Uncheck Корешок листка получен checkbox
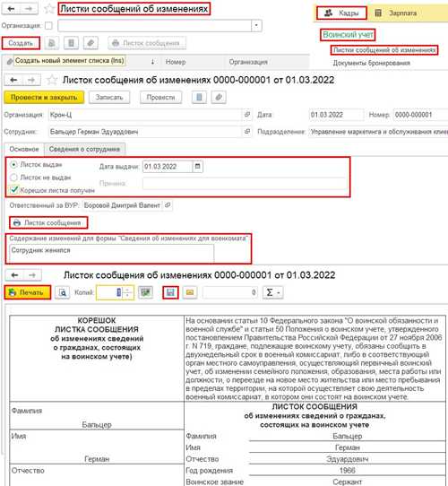The image size is (448, 486). click(x=14, y=190)
